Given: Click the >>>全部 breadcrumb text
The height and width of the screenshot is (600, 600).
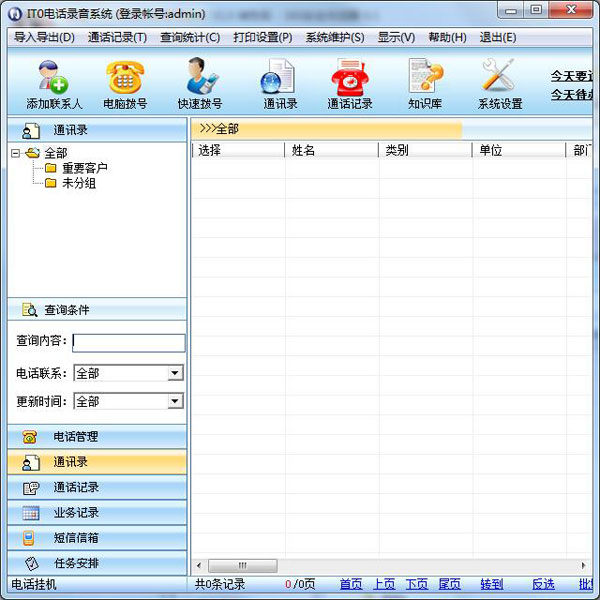Looking at the screenshot, I should coord(219,129).
